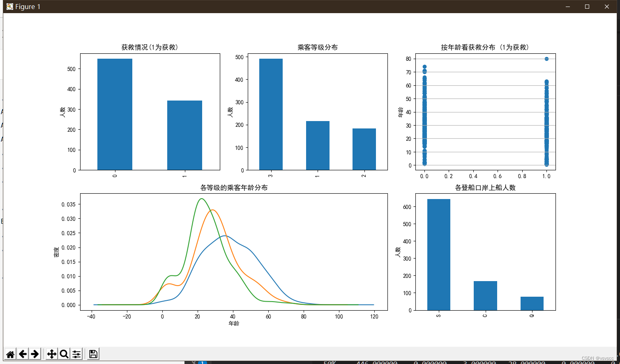Click the bar for class 2 in 乘客等级分布
Image resolution: width=620 pixels, height=364 pixels.
point(364,149)
